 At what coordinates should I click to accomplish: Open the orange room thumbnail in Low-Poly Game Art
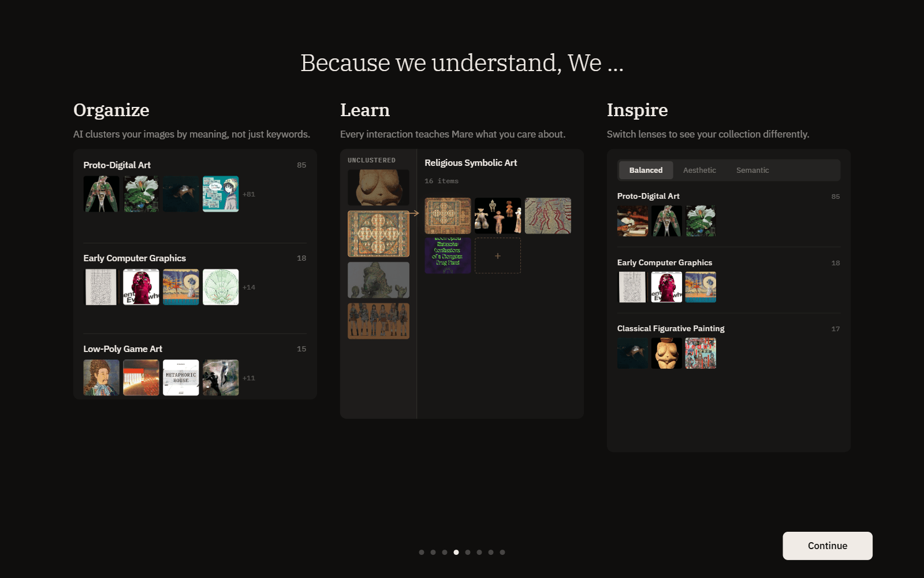[141, 377]
